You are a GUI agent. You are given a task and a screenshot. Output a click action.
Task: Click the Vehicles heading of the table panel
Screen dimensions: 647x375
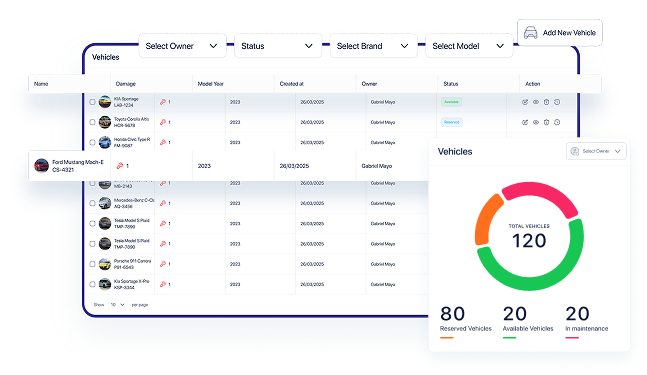coord(106,57)
